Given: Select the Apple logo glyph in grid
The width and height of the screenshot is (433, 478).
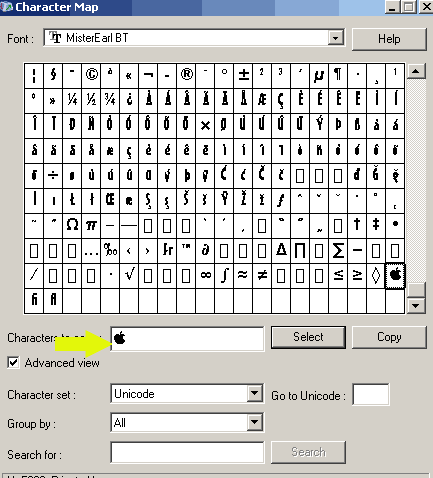Looking at the screenshot, I should pyautogui.click(x=395, y=276).
